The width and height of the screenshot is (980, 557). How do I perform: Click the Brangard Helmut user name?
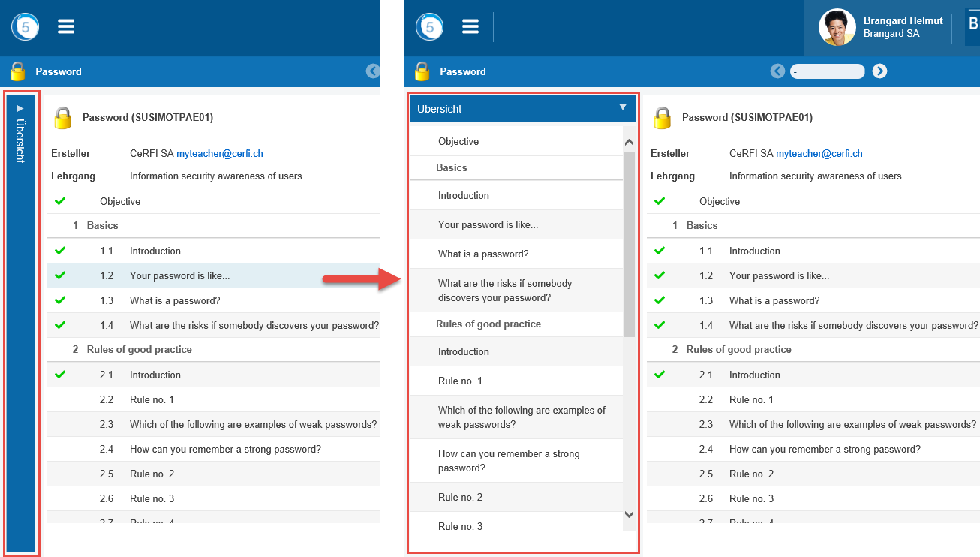903,21
